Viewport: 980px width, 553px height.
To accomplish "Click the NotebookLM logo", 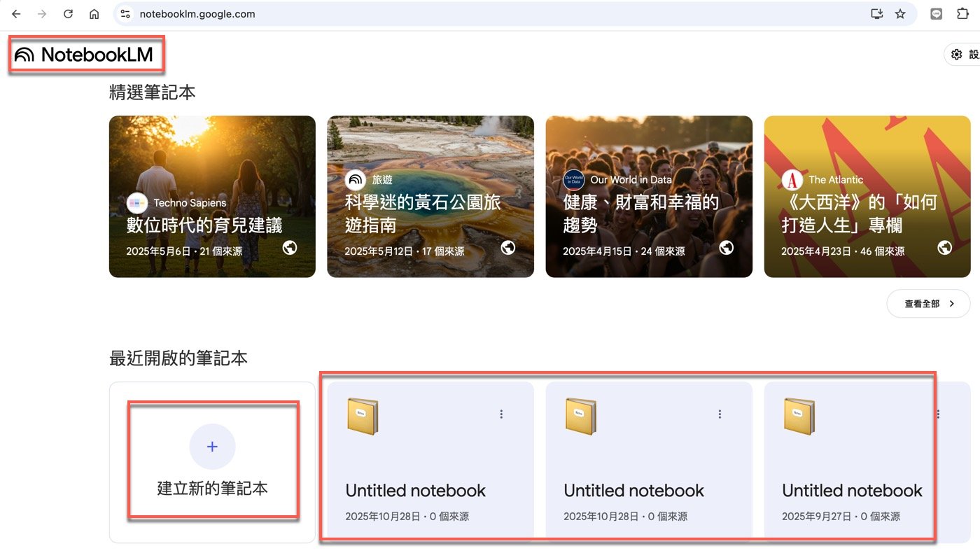I will pos(85,53).
